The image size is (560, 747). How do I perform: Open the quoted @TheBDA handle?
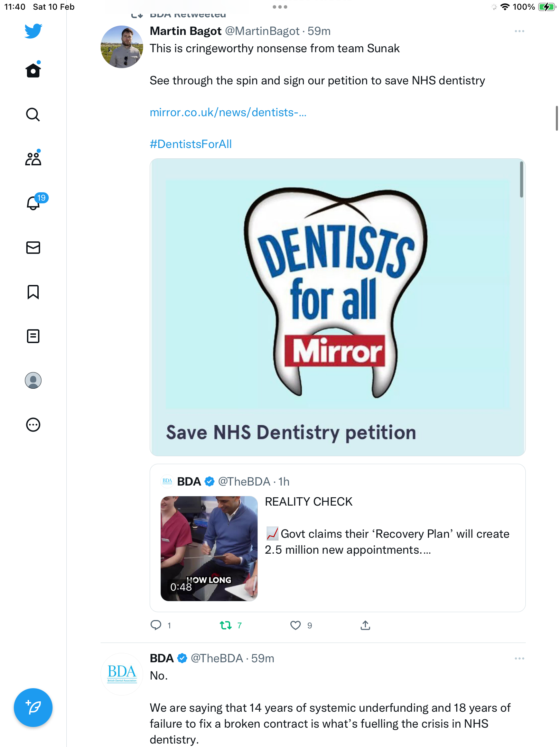point(244,481)
